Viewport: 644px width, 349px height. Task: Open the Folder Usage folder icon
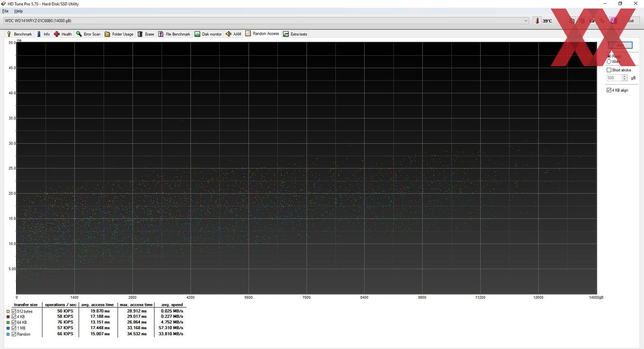pos(107,34)
